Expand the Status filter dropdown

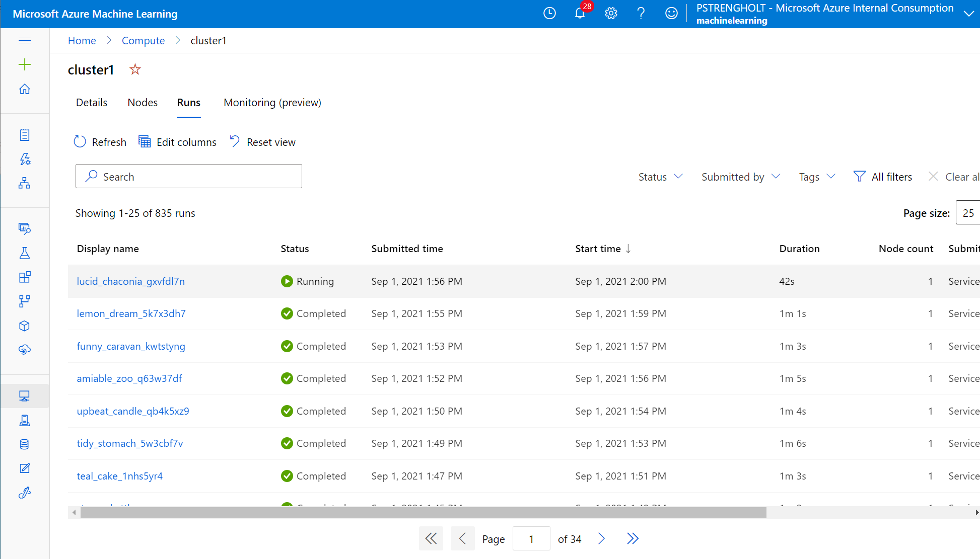660,177
